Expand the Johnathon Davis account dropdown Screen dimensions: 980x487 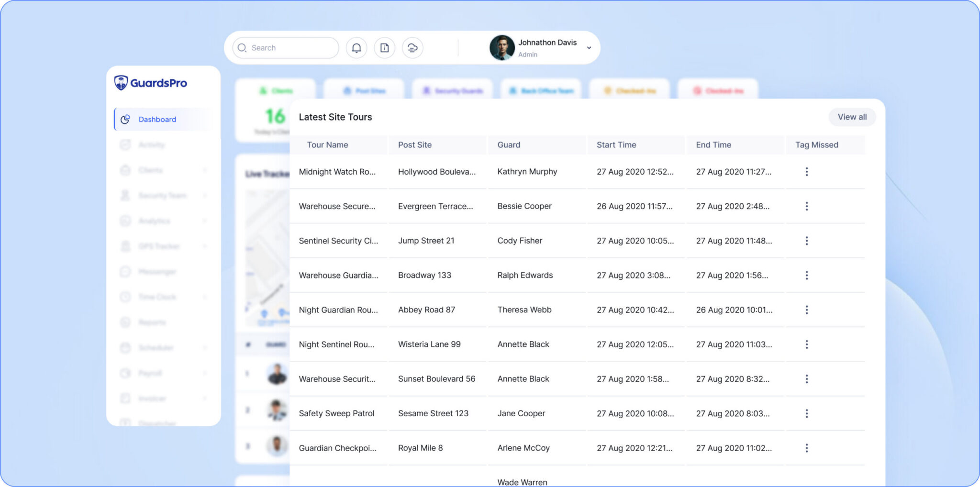coord(589,48)
